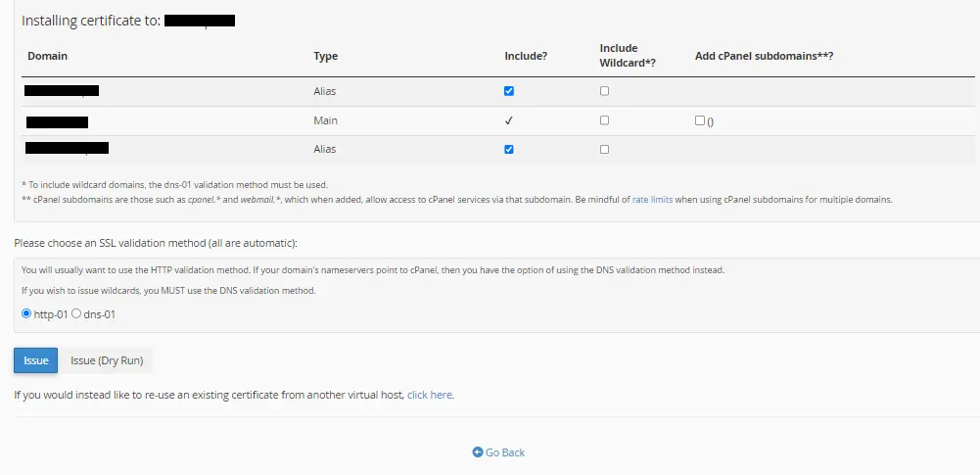The image size is (980, 475).
Task: Click the Go Back arrow icon
Action: (x=478, y=451)
